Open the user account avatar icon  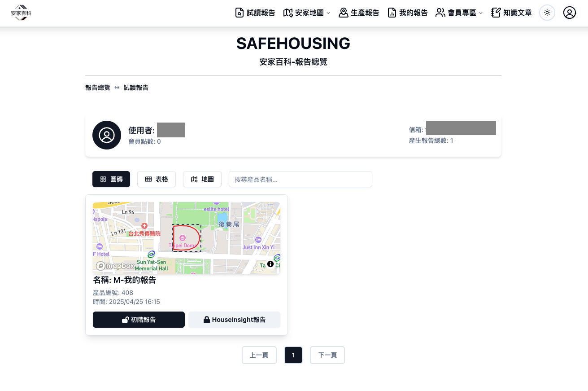(569, 13)
